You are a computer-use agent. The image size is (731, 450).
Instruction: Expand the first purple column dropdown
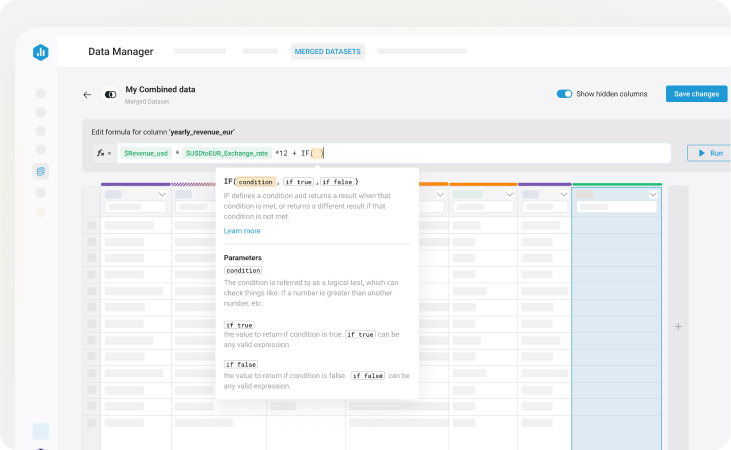[161, 195]
